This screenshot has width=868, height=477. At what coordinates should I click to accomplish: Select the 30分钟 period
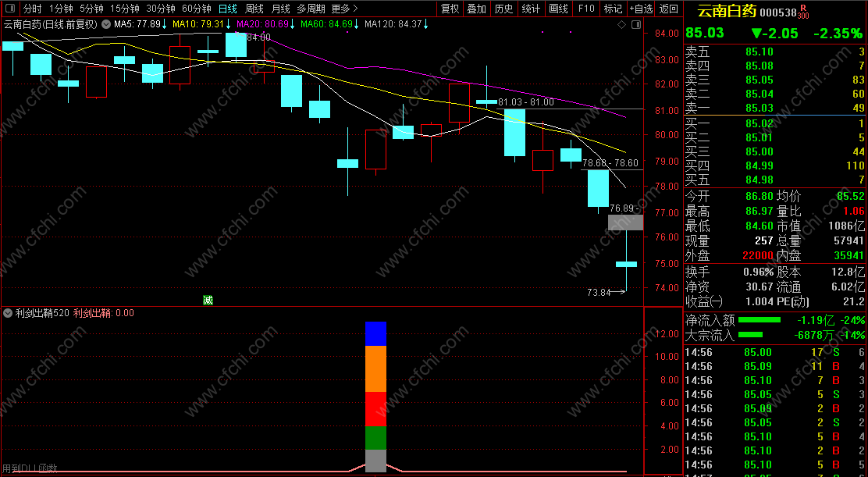tap(161, 9)
